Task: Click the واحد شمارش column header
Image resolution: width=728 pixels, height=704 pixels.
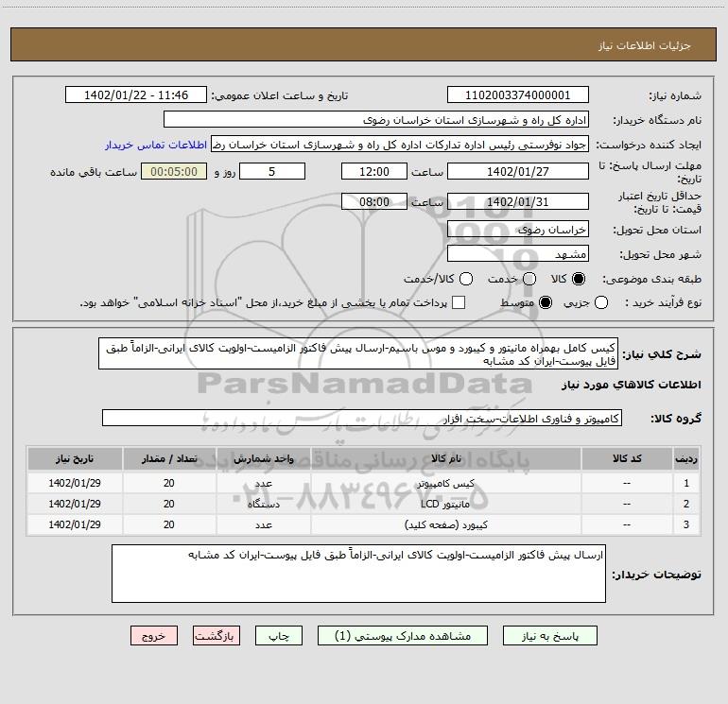Action: pyautogui.click(x=263, y=458)
